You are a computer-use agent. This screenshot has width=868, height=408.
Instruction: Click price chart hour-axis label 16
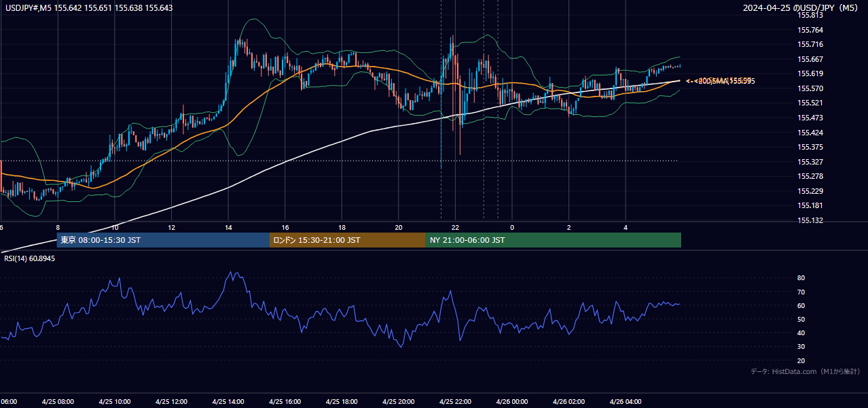pos(285,227)
